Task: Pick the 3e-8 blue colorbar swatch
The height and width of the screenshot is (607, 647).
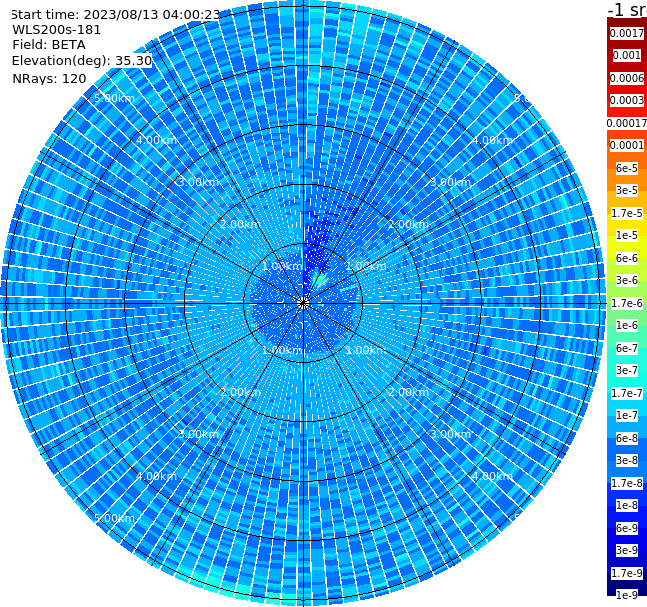Action: tap(626, 460)
